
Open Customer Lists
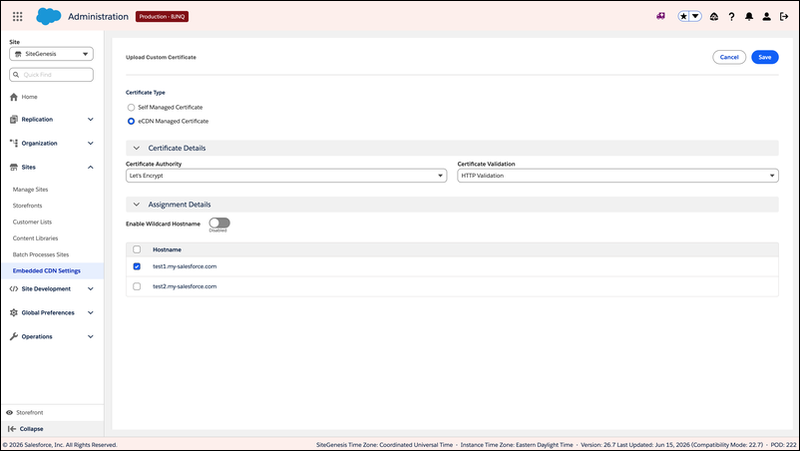tap(32, 222)
